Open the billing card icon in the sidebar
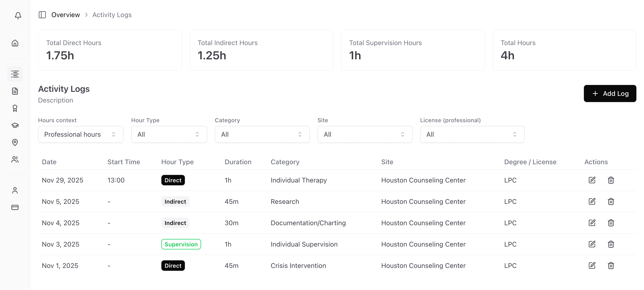Screen dimensions: 644x290 pyautogui.click(x=15, y=207)
